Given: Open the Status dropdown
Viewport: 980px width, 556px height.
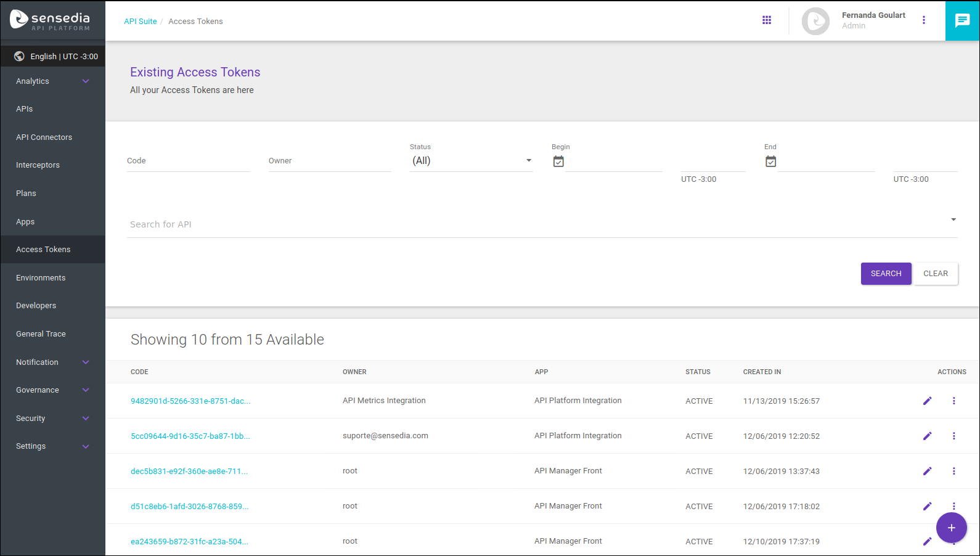Looking at the screenshot, I should tap(471, 161).
